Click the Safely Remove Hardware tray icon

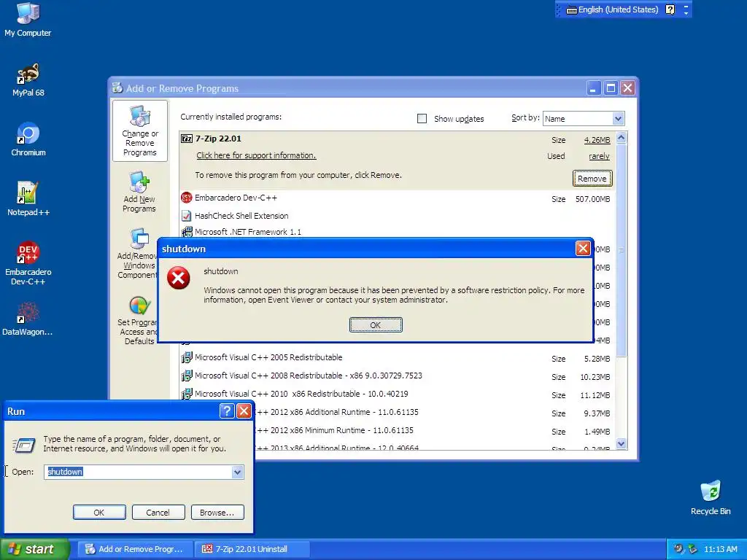point(692,549)
